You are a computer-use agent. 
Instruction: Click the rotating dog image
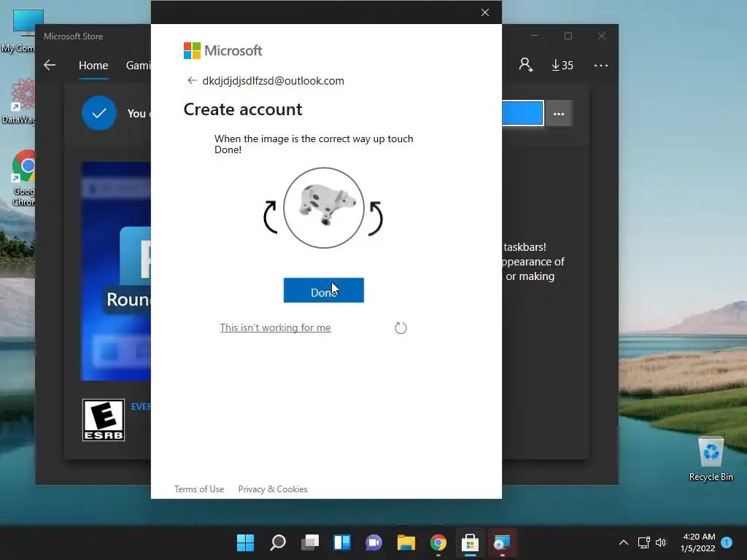[x=324, y=208]
